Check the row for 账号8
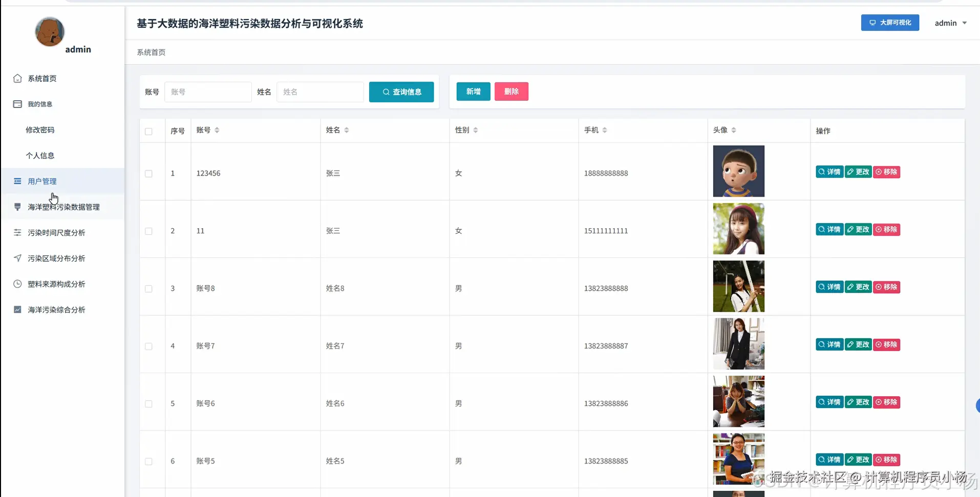 tap(148, 289)
